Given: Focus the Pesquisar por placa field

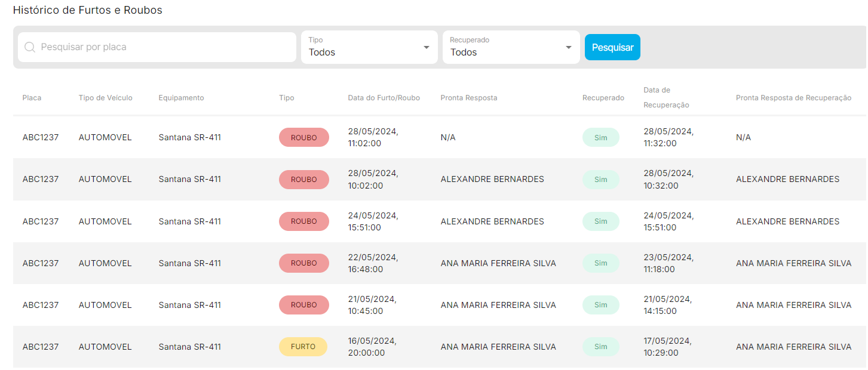Looking at the screenshot, I should tap(157, 47).
